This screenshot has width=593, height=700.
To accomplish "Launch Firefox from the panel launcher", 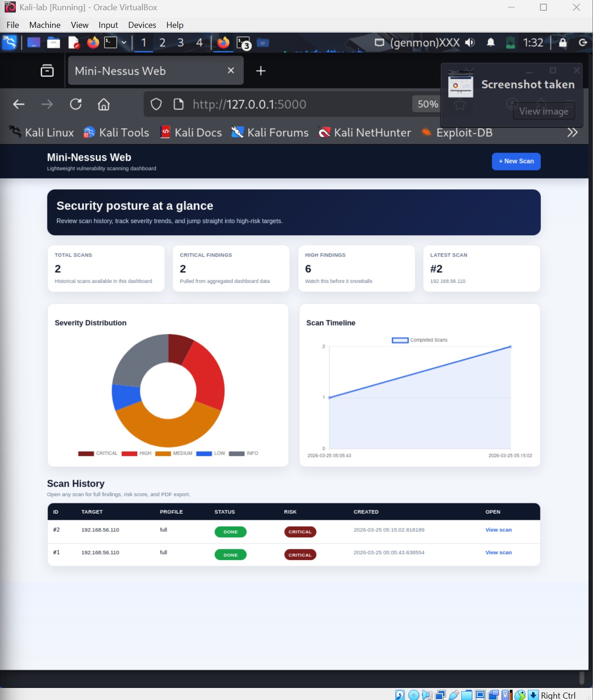I will point(93,43).
